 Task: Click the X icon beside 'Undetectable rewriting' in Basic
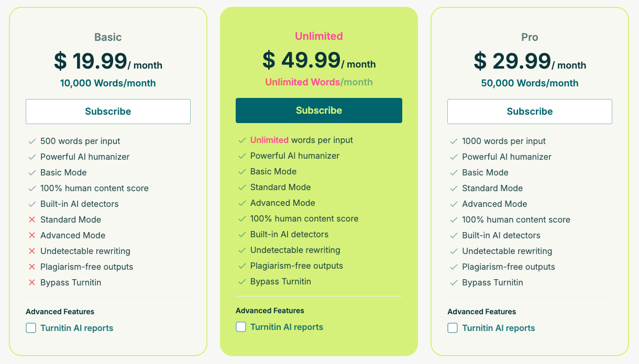[31, 251]
